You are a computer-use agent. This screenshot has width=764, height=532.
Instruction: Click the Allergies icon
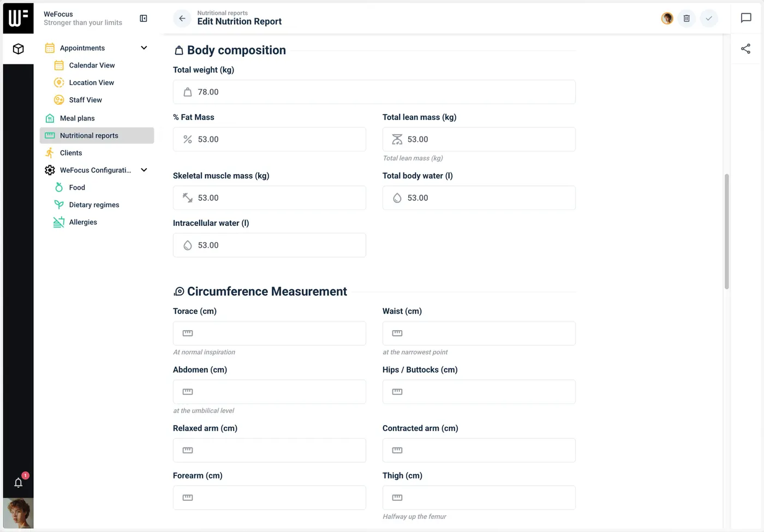coord(59,222)
